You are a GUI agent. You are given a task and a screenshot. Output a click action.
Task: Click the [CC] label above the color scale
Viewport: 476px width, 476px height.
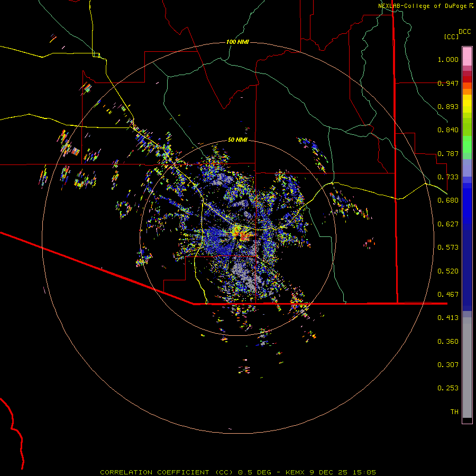click(451, 36)
